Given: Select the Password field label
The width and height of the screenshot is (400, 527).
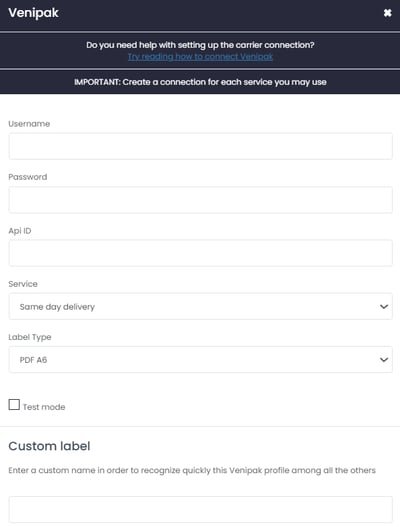Looking at the screenshot, I should point(28,177).
